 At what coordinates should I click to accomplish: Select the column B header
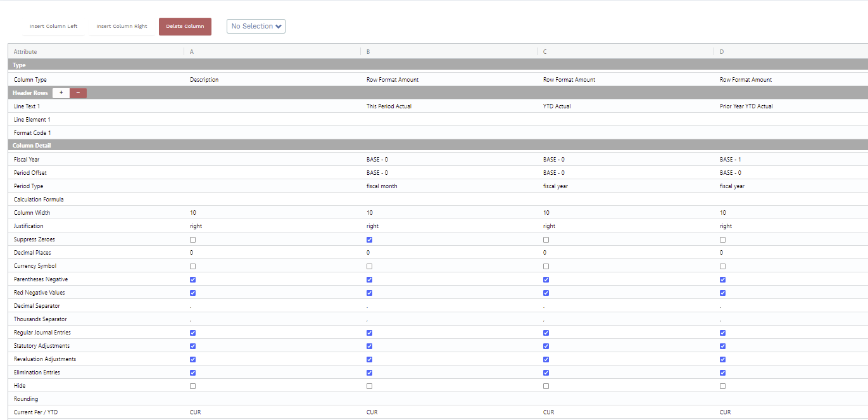click(x=368, y=52)
